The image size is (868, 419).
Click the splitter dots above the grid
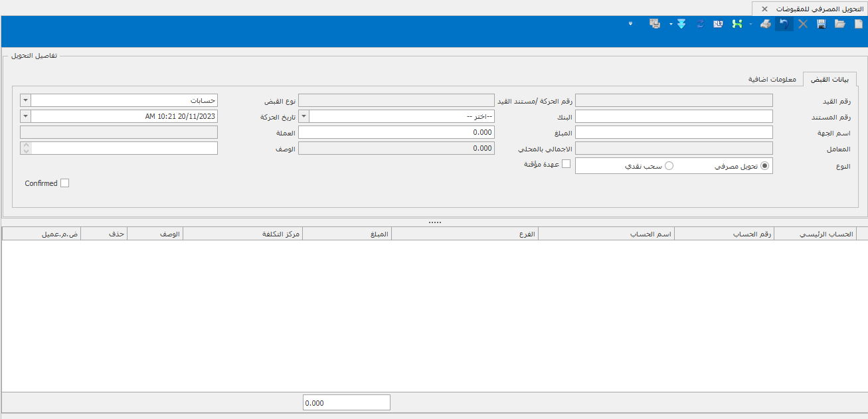435,222
